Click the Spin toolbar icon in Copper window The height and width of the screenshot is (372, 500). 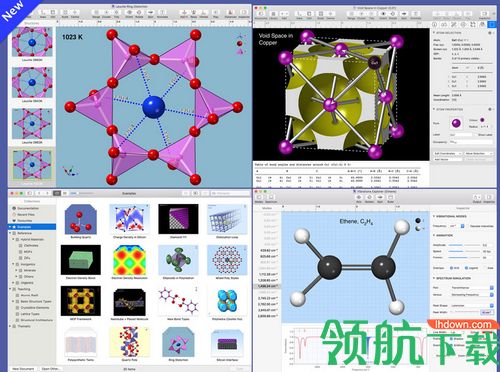[x=404, y=14]
